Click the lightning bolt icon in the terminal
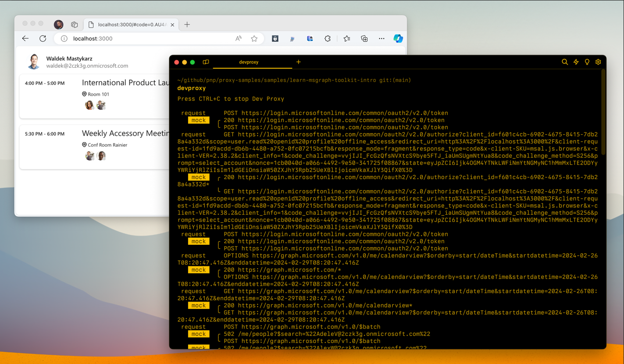Viewport: 624px width, 364px height. click(x=576, y=62)
